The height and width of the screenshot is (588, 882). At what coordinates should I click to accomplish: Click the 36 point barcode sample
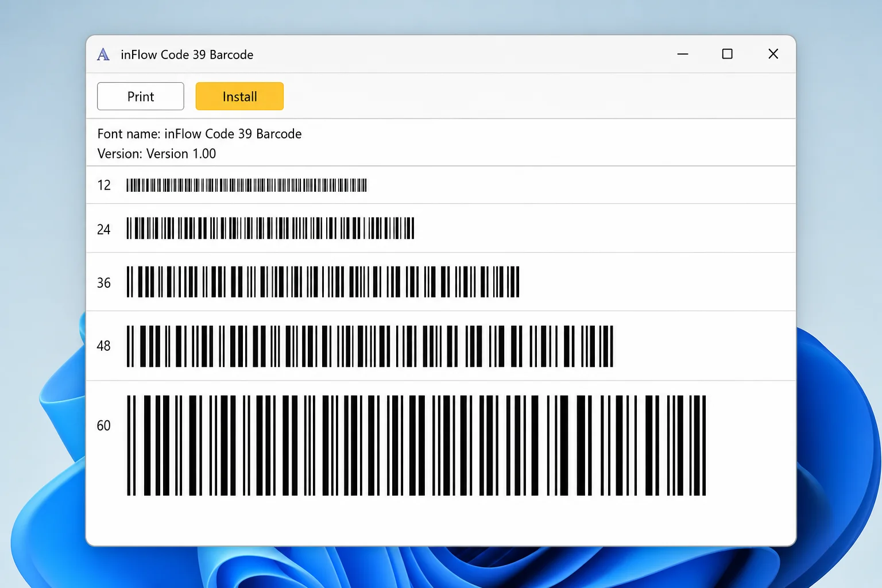click(323, 281)
